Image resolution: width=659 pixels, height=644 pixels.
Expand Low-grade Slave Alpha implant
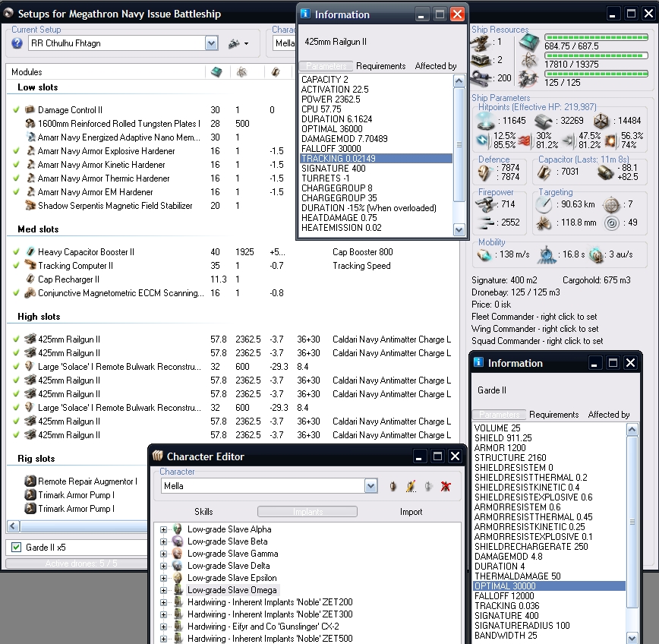[163, 529]
